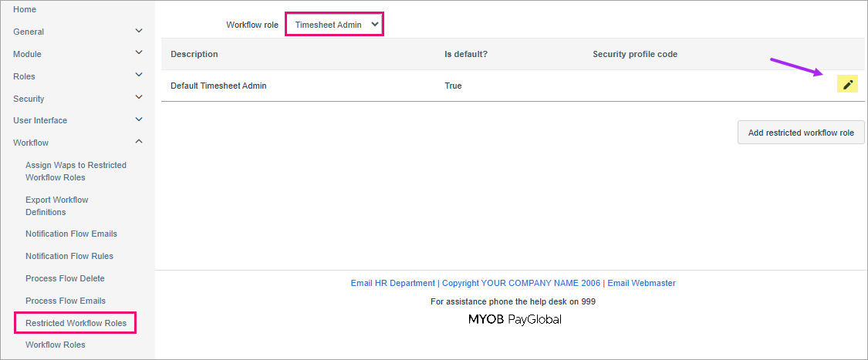Click the Email Webmaster footer link
The height and width of the screenshot is (360, 868).
click(641, 283)
